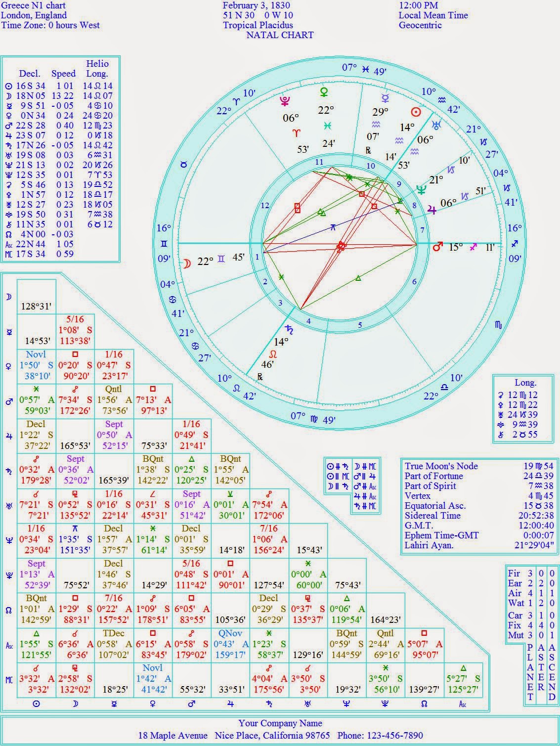Select the 'Mut' modality count row
Screen dimensions: 560x746
click(x=531, y=635)
